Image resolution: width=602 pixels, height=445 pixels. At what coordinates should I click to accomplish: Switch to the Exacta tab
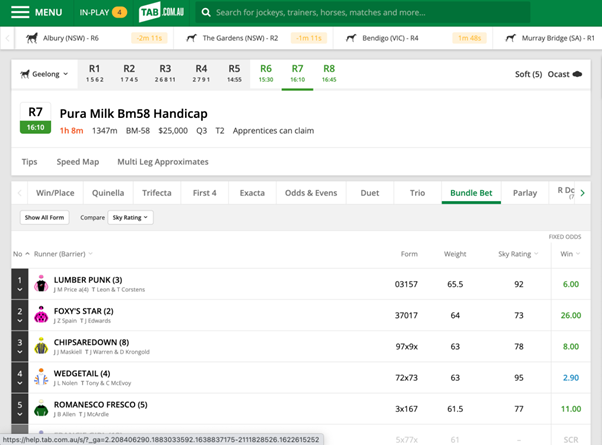pyautogui.click(x=252, y=193)
